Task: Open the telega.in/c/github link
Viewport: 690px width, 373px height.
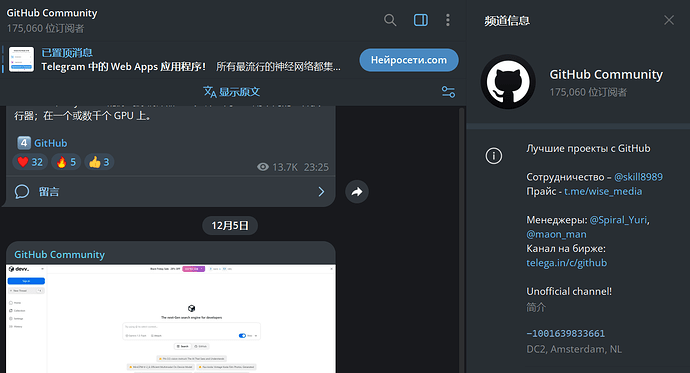Action: pos(566,263)
